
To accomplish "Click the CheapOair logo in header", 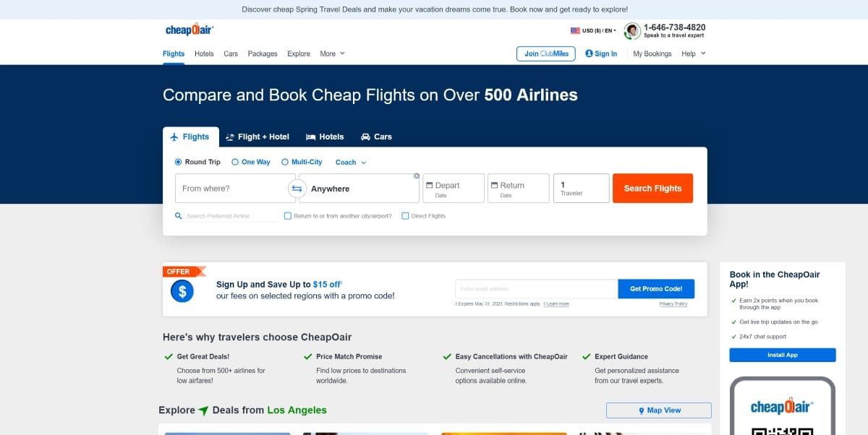I will (190, 30).
